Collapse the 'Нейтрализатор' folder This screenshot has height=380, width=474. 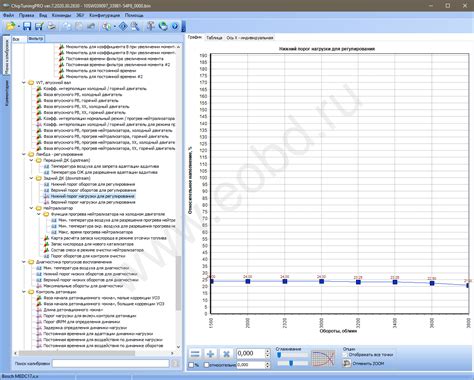pos(32,208)
